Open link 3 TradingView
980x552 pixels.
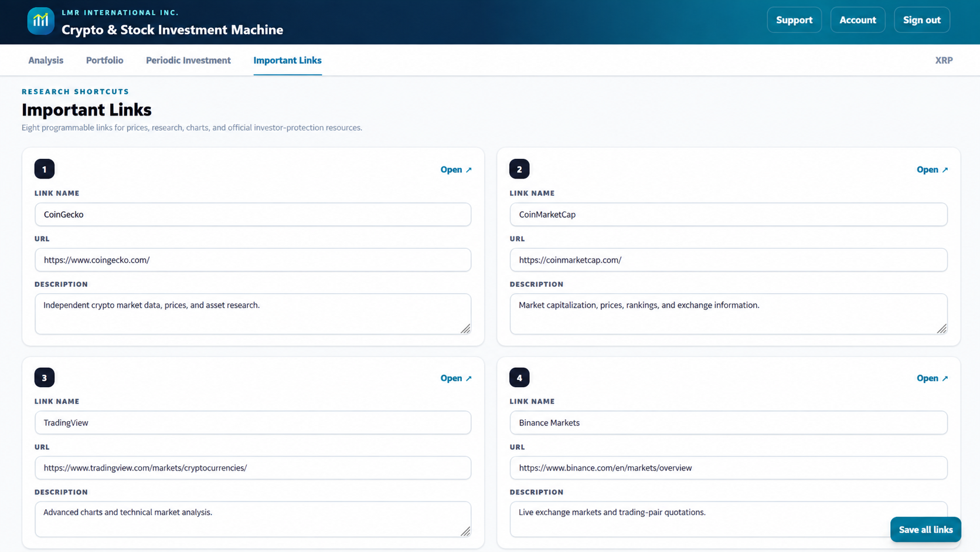(x=456, y=378)
